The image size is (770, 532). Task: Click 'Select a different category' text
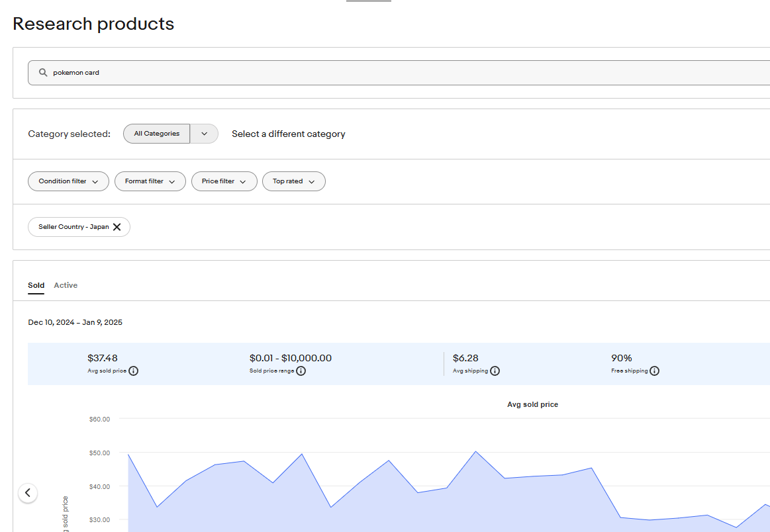tap(288, 134)
